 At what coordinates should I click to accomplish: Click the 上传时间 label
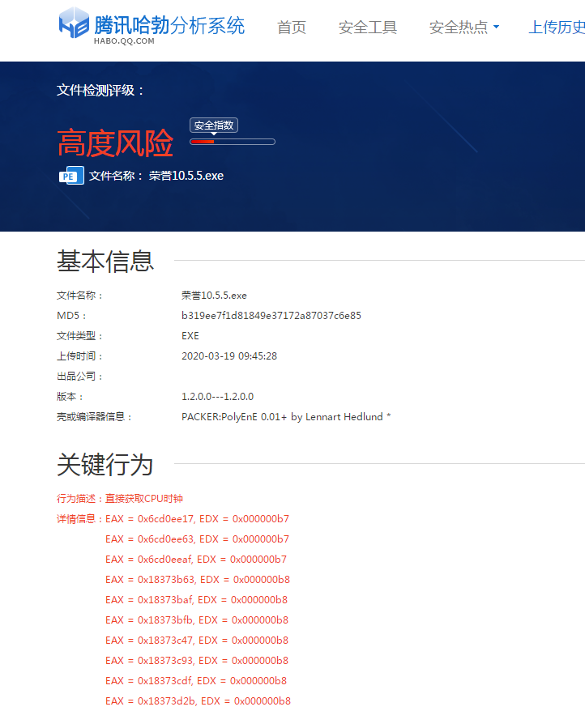(80, 356)
